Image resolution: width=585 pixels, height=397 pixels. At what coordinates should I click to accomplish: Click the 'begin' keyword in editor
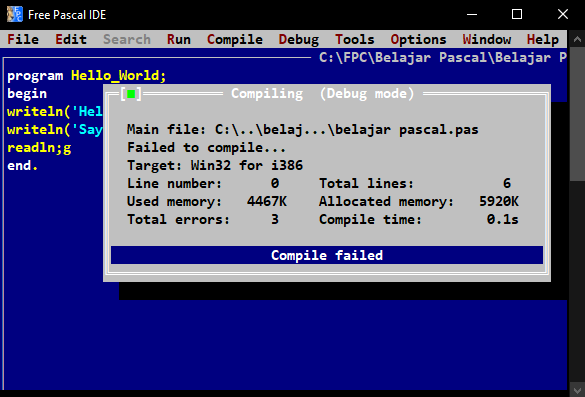(x=27, y=94)
